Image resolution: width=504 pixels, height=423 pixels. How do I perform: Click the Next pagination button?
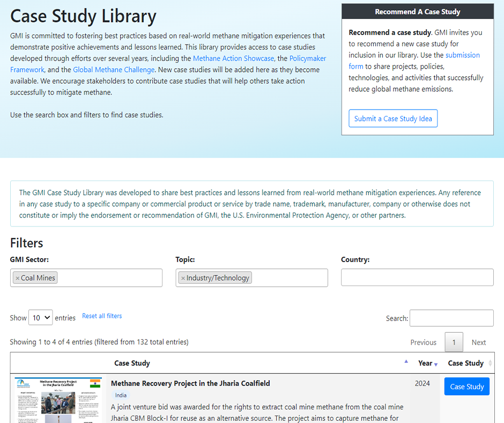pos(478,342)
